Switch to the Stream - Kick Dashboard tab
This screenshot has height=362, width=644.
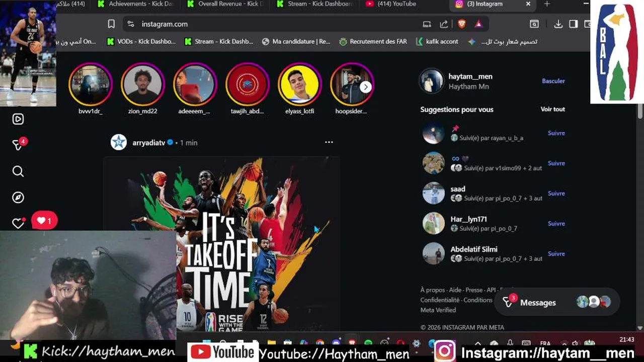(x=314, y=4)
